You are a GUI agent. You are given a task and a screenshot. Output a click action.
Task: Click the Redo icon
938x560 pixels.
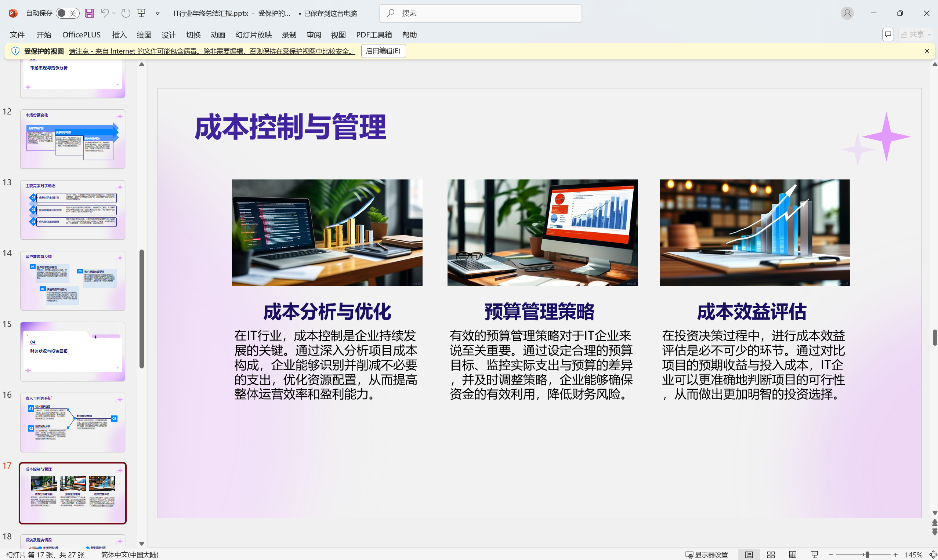click(x=126, y=13)
